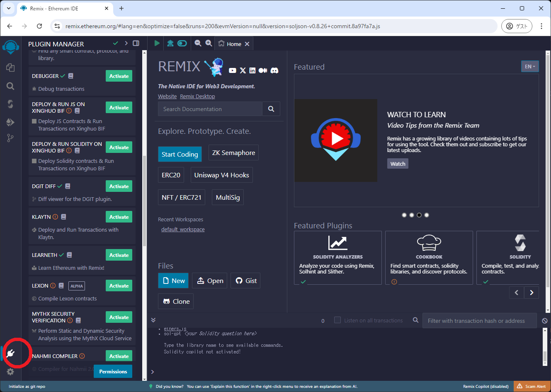The width and height of the screenshot is (551, 392).
Task: Toggle the AI copilot switch in toolbar
Action: (182, 43)
